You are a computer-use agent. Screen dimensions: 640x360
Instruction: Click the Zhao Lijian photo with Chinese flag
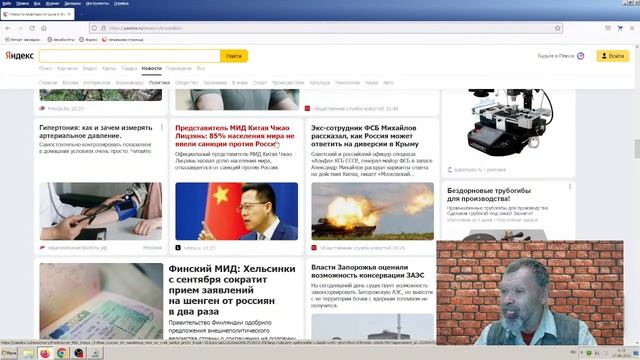point(236,211)
